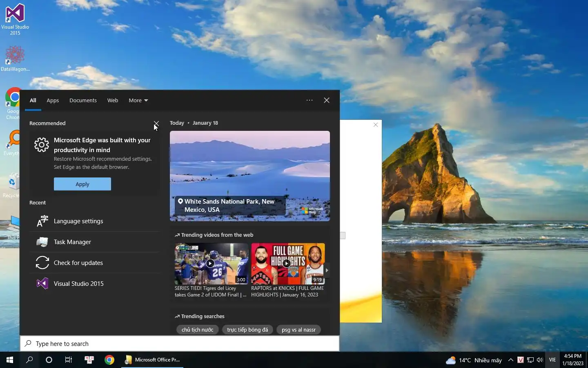The image size is (588, 368).
Task: Open the pinned red-white app on taskbar
Action: tap(89, 360)
